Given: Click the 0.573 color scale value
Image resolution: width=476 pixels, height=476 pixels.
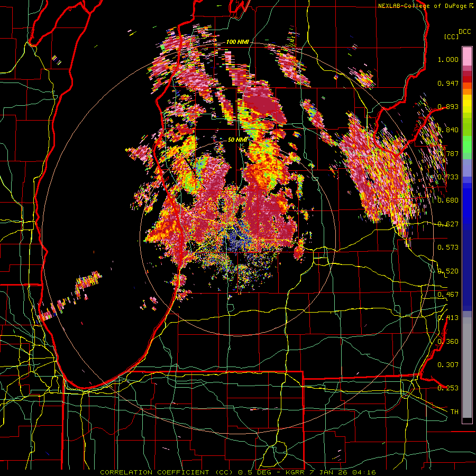Looking at the screenshot, I should click(448, 248).
